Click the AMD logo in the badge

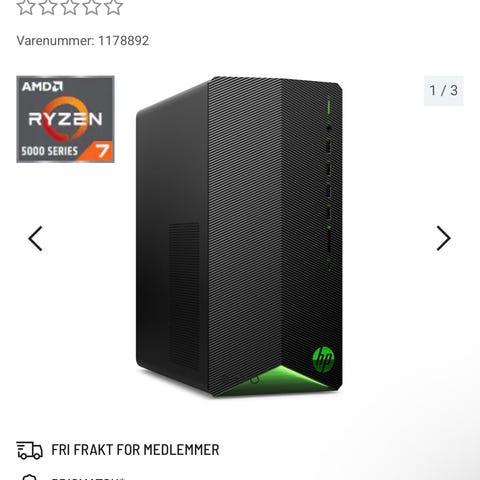point(42,87)
